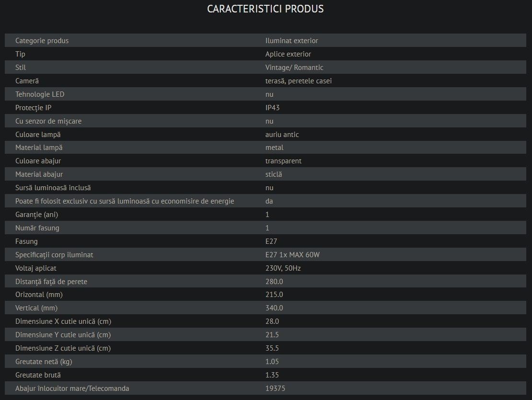Viewport: 532px width, 400px height.
Task: Select the 230V, 50Hz voltage value
Action: [x=283, y=268]
